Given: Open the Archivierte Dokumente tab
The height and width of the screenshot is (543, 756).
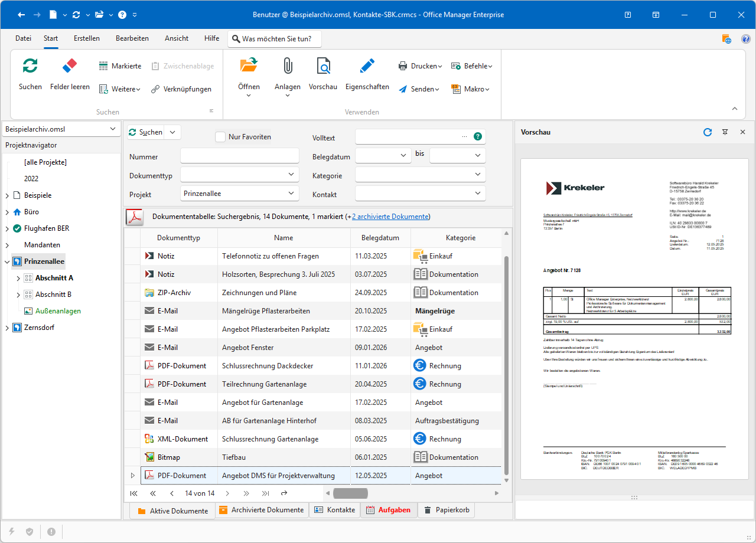Looking at the screenshot, I should coord(261,510).
